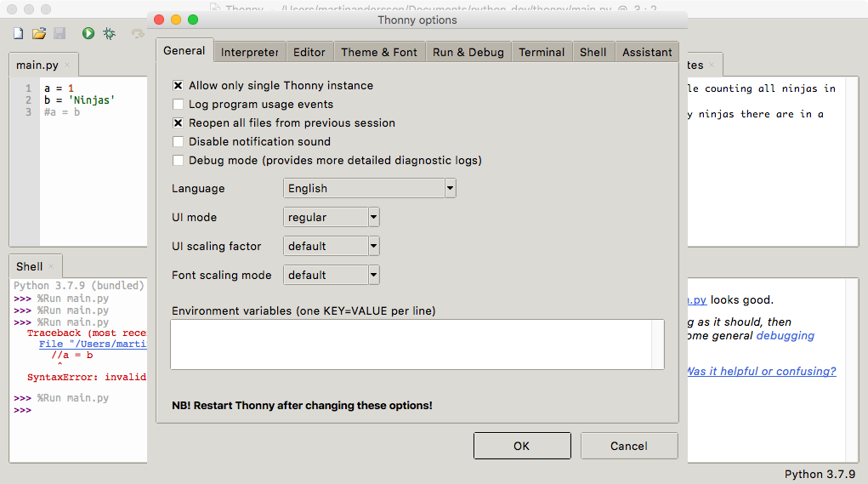The image size is (868, 484).
Task: Close the Notes panel tab
Action: [x=712, y=65]
